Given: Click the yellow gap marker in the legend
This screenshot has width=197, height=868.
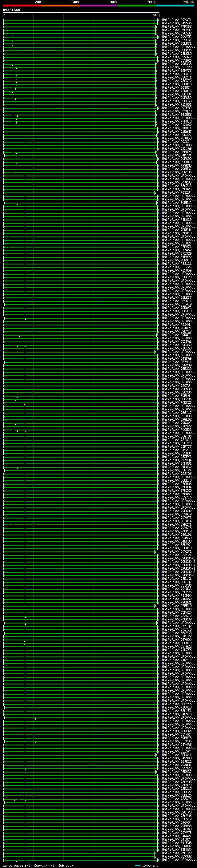Looking at the screenshot, I should point(25,866).
